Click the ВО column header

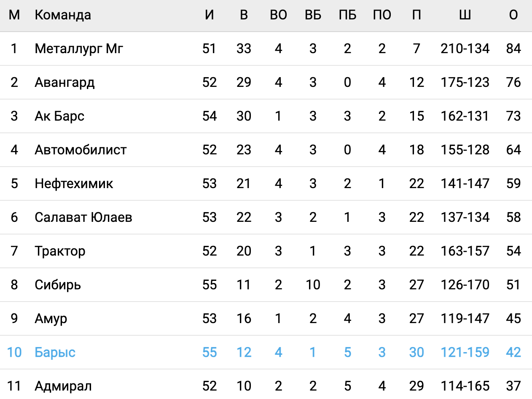click(x=278, y=15)
